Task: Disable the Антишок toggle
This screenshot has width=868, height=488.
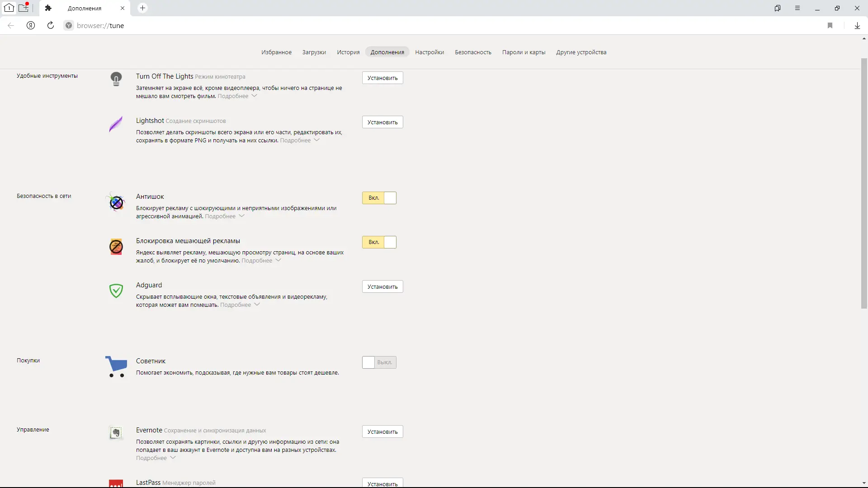Action: tap(379, 198)
